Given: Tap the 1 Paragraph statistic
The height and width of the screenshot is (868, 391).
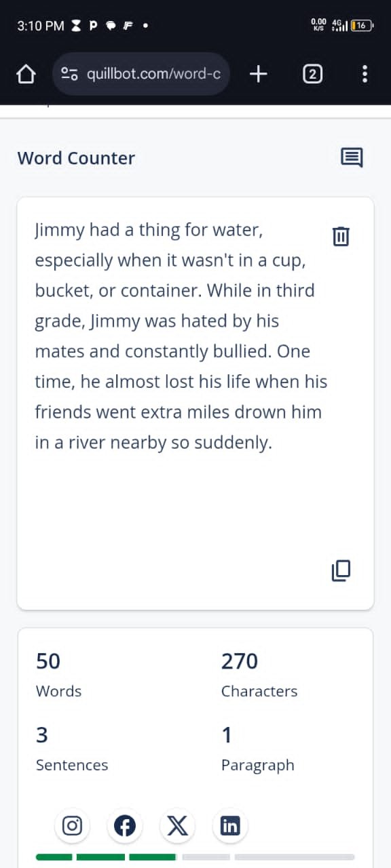Looking at the screenshot, I should point(258,749).
